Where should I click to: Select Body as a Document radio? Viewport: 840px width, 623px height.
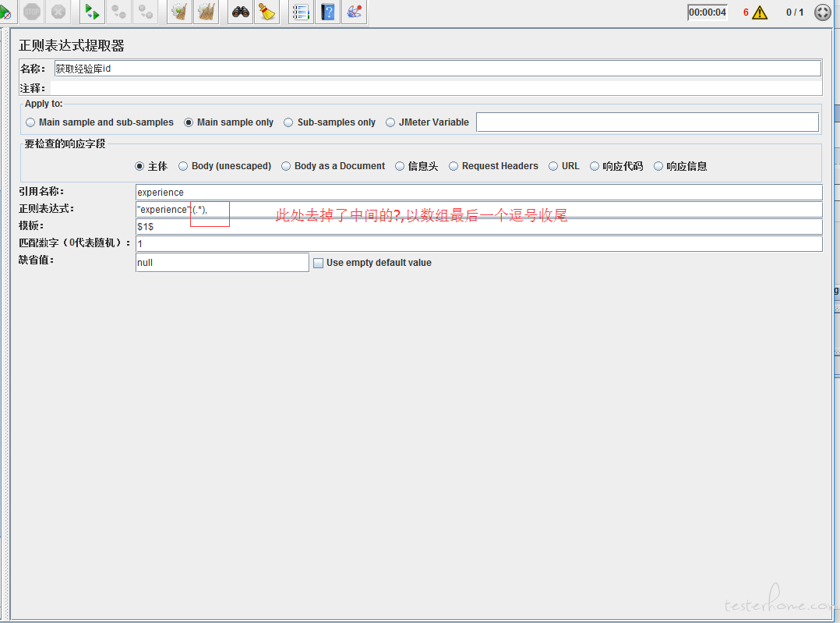286,166
